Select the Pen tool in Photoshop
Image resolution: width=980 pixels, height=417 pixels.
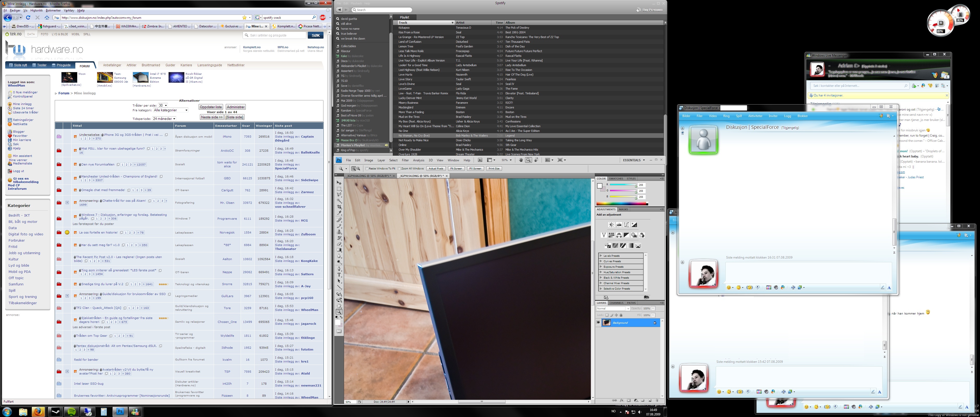[339, 269]
